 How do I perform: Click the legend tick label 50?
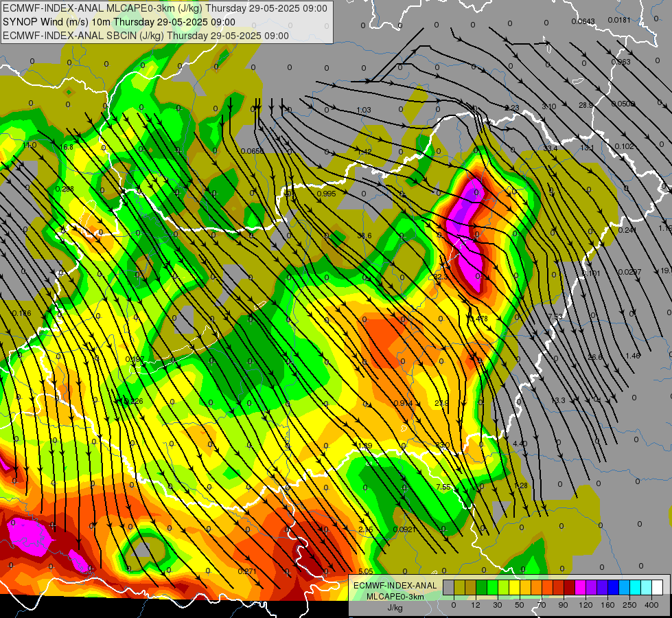520,605
